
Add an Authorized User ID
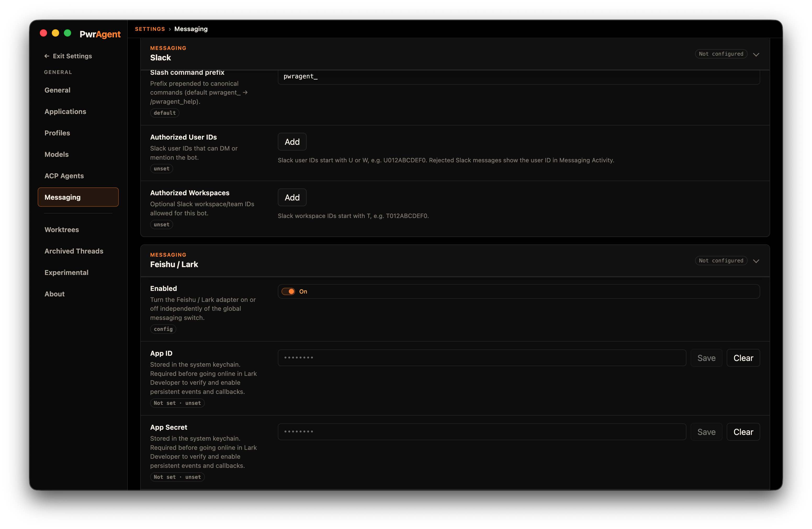pos(292,142)
